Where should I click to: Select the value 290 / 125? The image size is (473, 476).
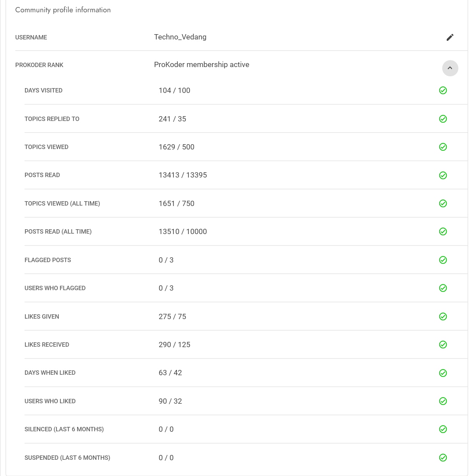coord(174,345)
